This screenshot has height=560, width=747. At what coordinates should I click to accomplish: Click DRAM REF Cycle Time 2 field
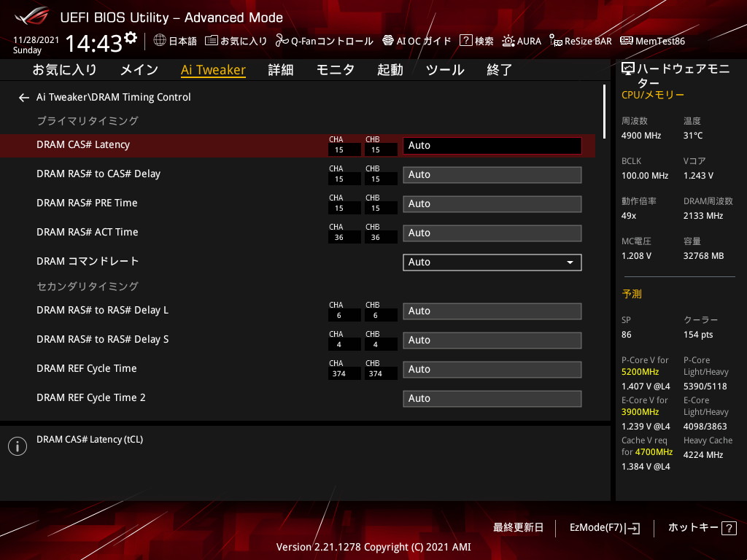492,399
